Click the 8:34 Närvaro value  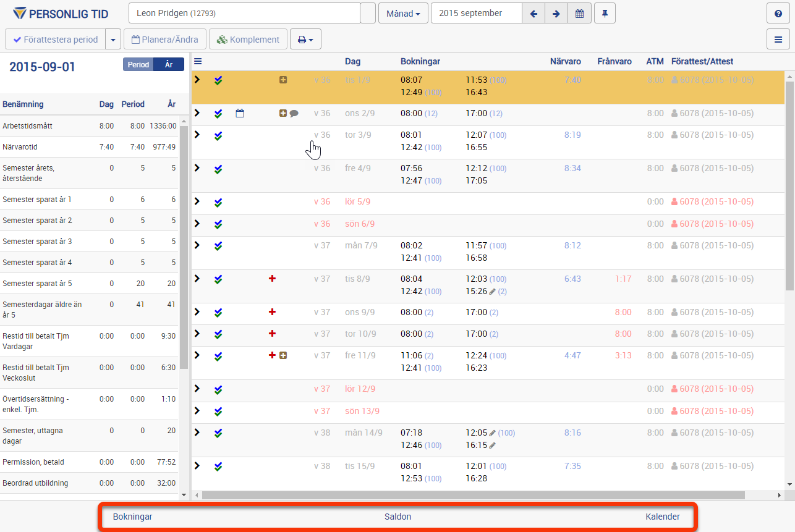(572, 168)
